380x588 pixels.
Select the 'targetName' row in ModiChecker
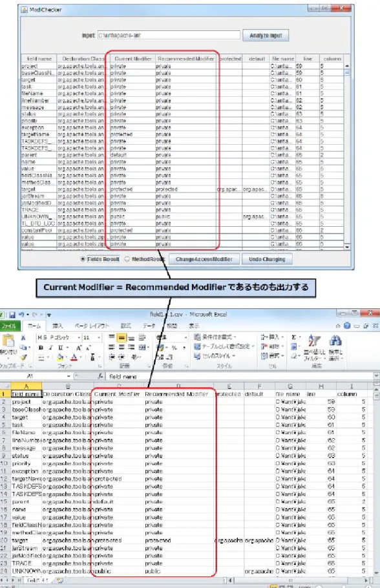coord(182,134)
